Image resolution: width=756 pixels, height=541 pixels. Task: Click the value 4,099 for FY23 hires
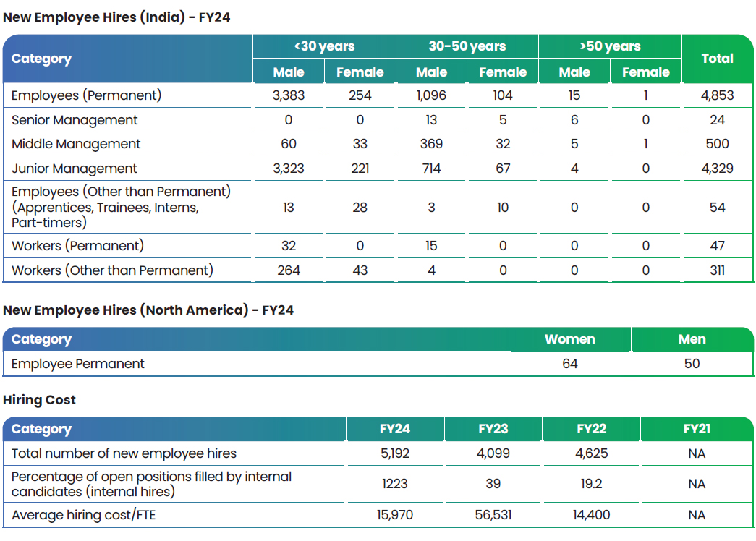[x=493, y=453]
